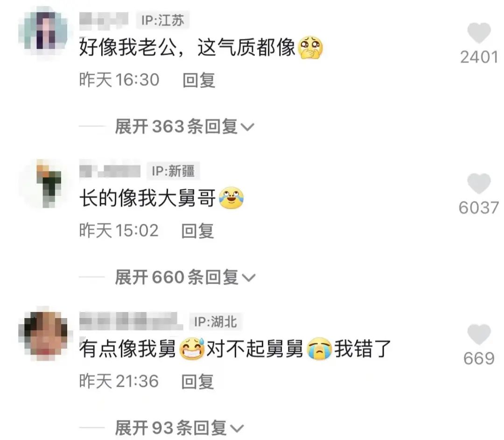Tap the IP:湖北 location tag

pyautogui.click(x=216, y=322)
